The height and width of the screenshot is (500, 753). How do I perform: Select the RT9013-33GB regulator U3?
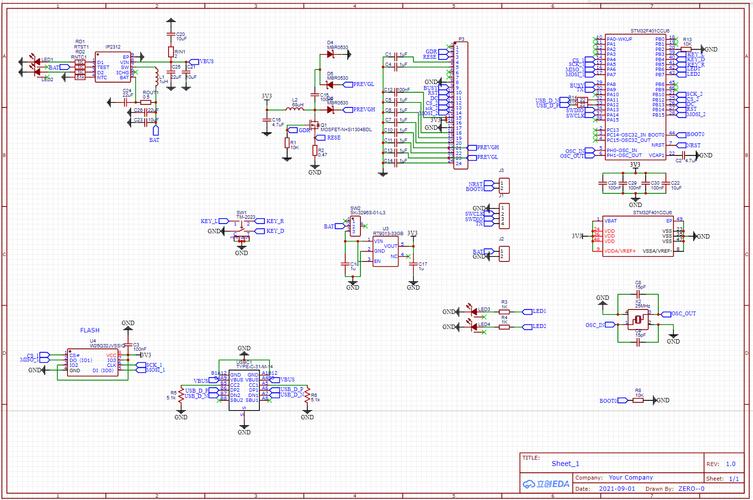pyautogui.click(x=386, y=248)
